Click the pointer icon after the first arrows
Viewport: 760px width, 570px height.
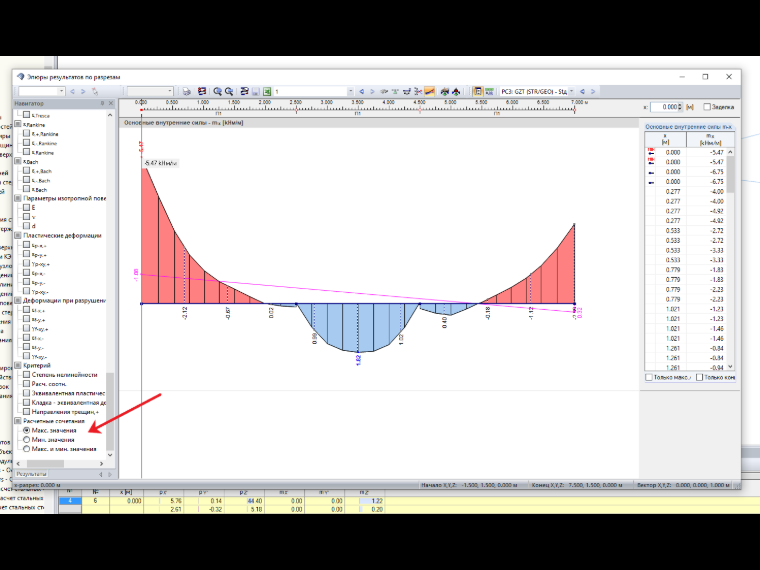pos(95,92)
